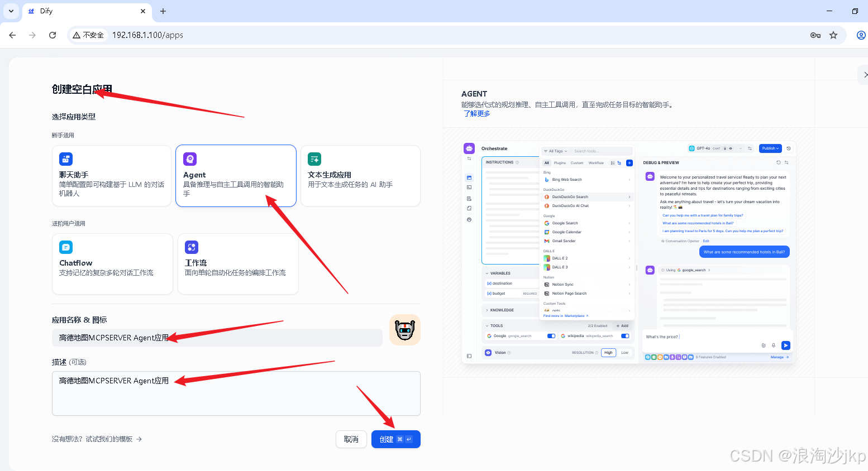868x471 pixels.
Task: Open the robot app icon picker
Action: [x=405, y=330]
